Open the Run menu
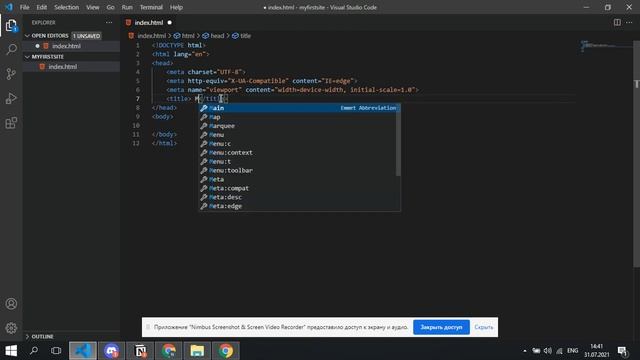Image resolution: width=640 pixels, height=360 pixels. pos(127,7)
